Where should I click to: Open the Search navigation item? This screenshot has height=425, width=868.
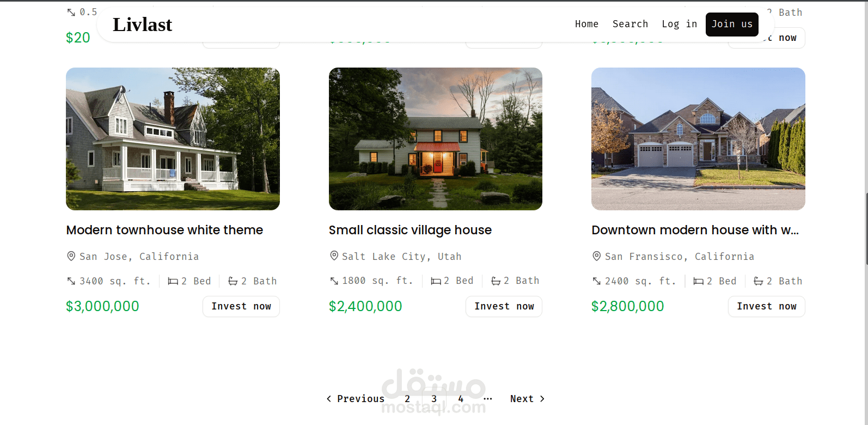click(x=630, y=24)
